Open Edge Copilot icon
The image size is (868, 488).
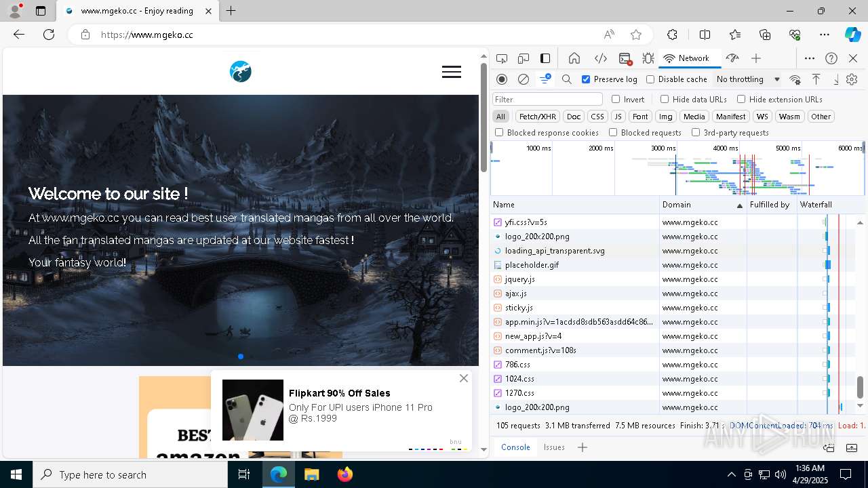[x=852, y=35]
